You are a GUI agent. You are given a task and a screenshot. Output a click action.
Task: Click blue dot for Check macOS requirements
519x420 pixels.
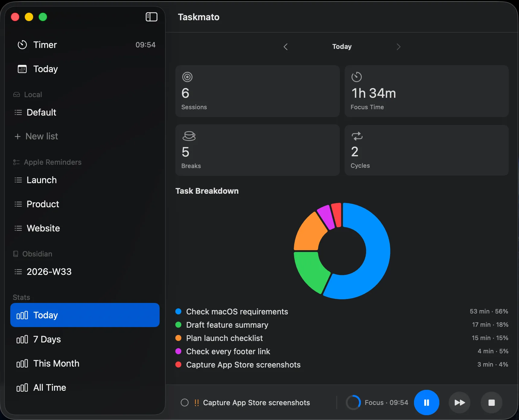[178, 311]
